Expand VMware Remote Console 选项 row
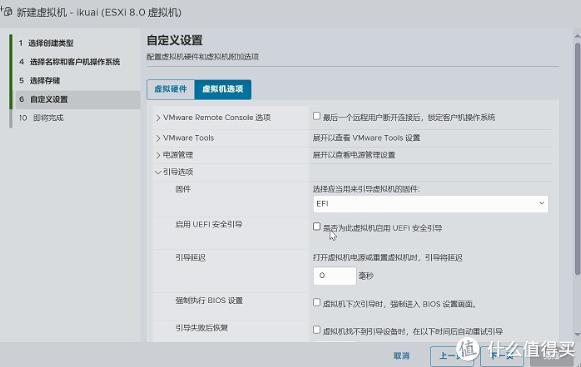The width and height of the screenshot is (581, 367). pyautogui.click(x=158, y=118)
